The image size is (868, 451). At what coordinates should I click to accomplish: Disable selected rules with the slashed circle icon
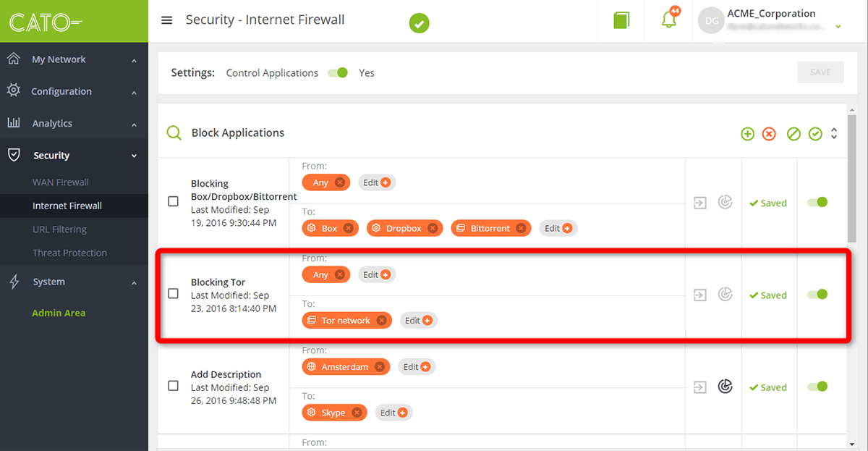[x=793, y=134]
